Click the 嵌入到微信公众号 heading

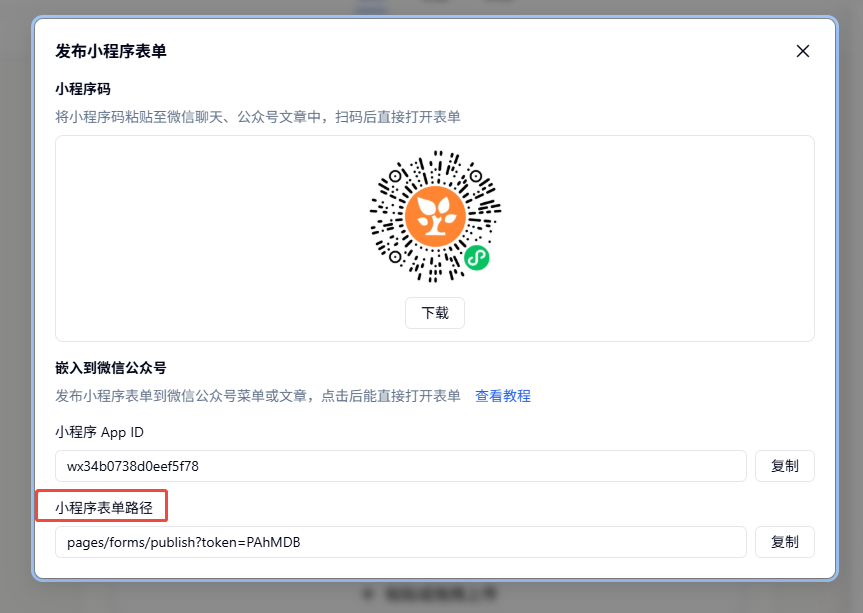111,368
